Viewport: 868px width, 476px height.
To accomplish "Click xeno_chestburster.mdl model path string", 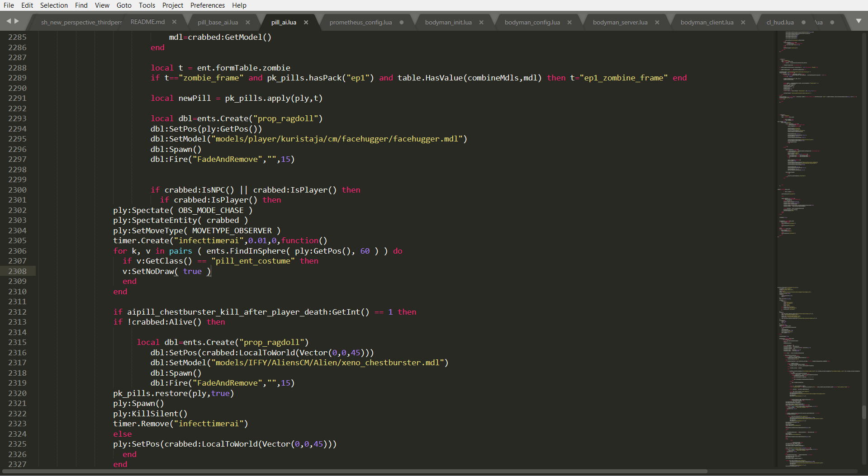I will 327,363.
